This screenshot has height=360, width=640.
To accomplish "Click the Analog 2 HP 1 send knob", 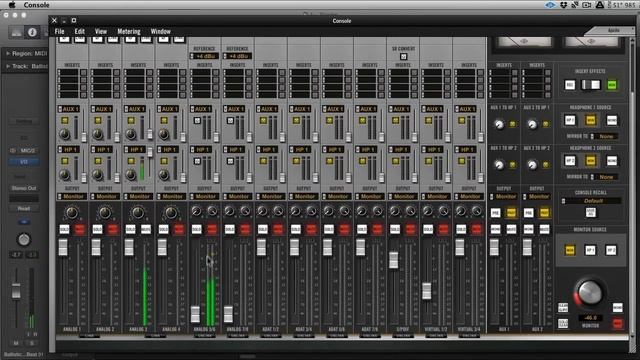I will coord(98,175).
